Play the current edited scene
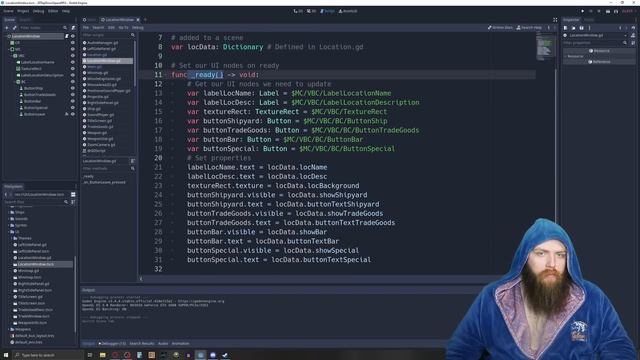 [608, 11]
